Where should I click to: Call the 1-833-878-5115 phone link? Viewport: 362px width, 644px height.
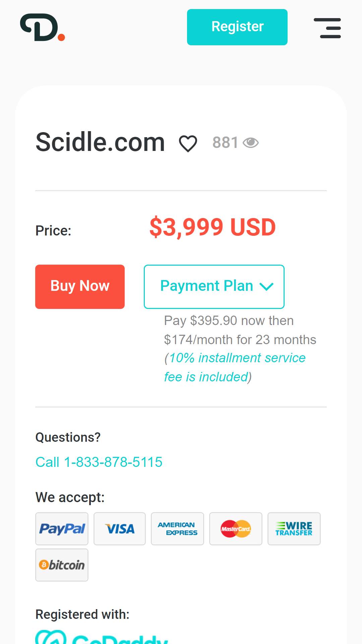(x=99, y=462)
